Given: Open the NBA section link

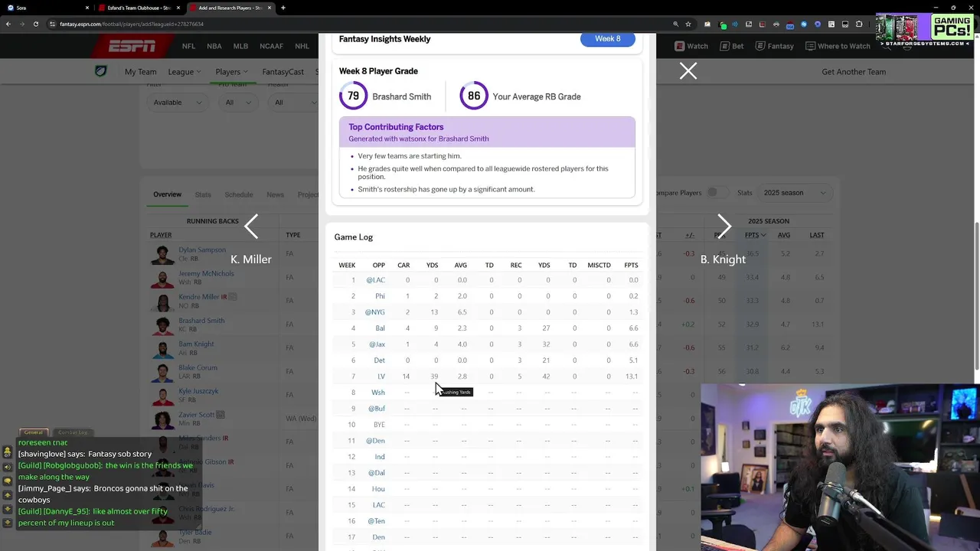Looking at the screenshot, I should coord(214,47).
